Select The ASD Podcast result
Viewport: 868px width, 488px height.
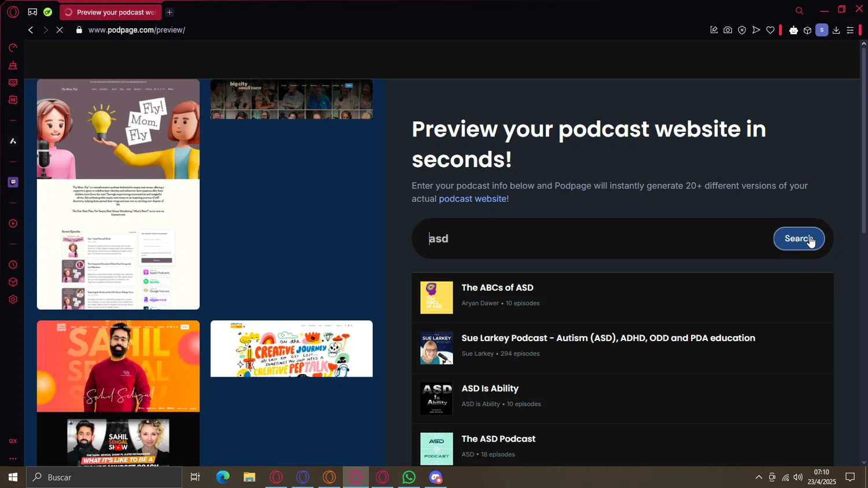(623, 446)
